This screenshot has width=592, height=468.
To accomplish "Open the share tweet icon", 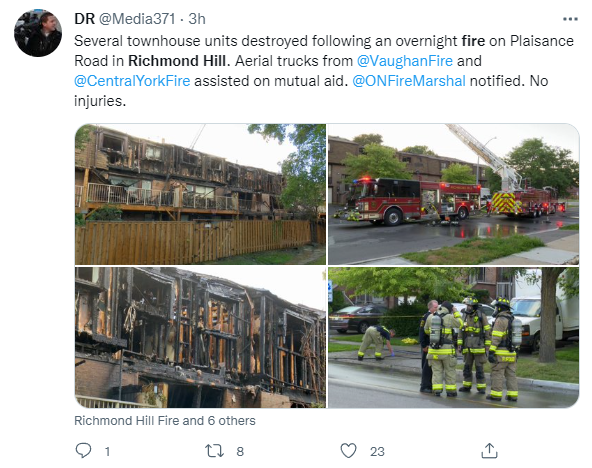I will pos(489,451).
